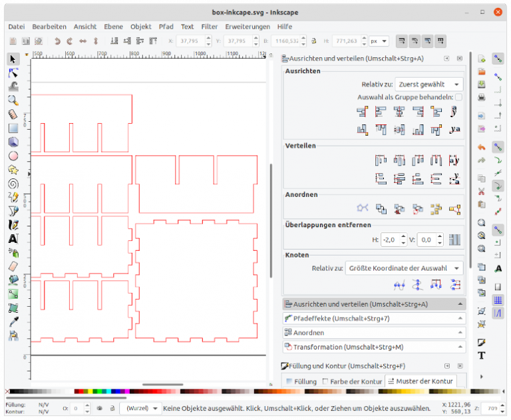Select the 3D Box tool
511x420 pixels.
pyautogui.click(x=13, y=142)
